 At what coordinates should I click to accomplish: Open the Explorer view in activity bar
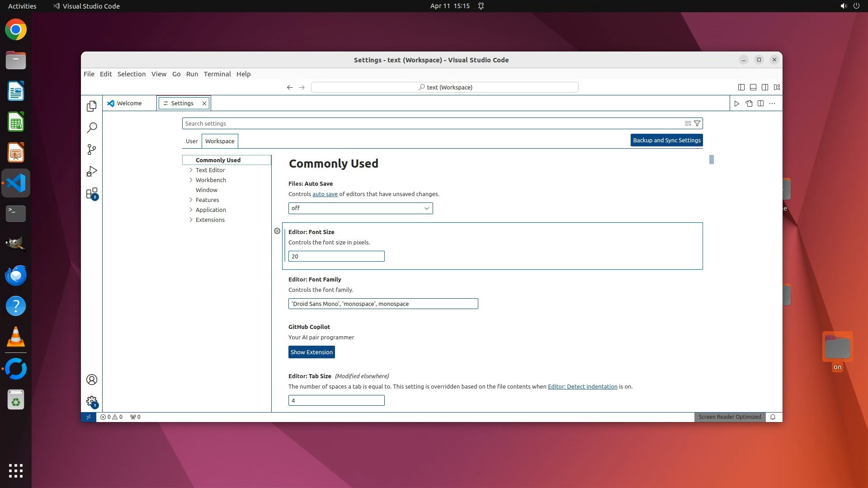92,106
